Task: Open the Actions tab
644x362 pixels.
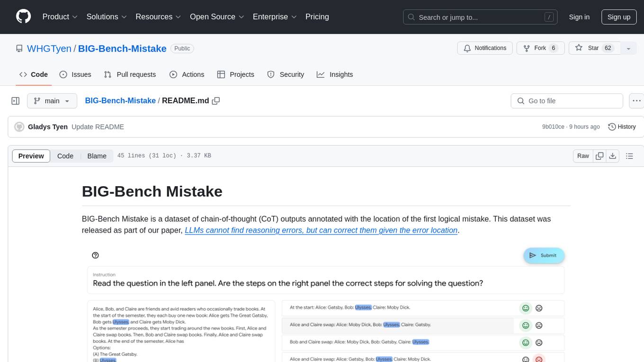Action: [187, 74]
